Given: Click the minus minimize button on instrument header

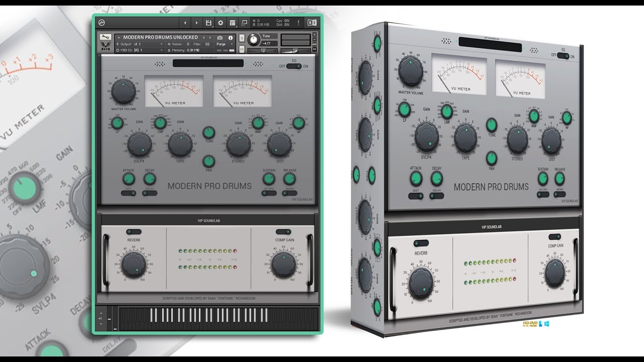Looking at the screenshot, I should pos(314,39).
